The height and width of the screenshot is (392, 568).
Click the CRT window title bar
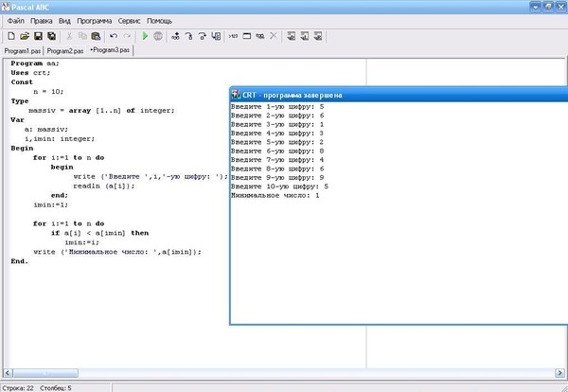[x=399, y=95]
